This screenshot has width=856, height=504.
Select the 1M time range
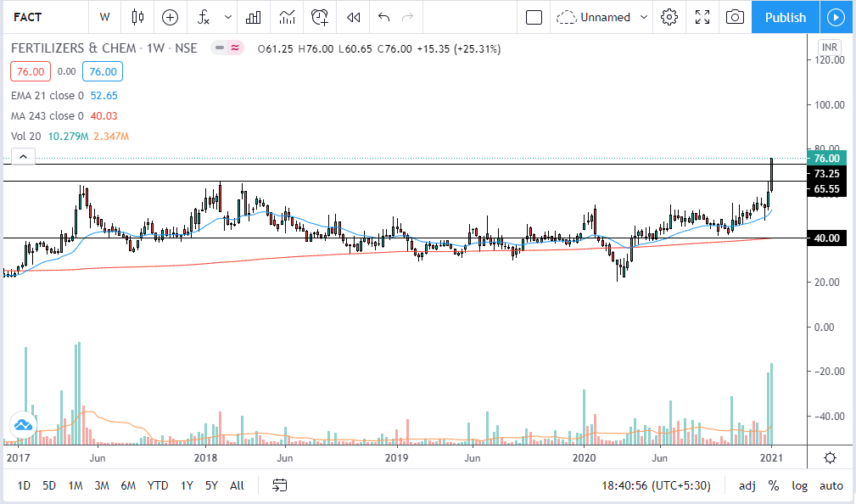click(x=76, y=485)
